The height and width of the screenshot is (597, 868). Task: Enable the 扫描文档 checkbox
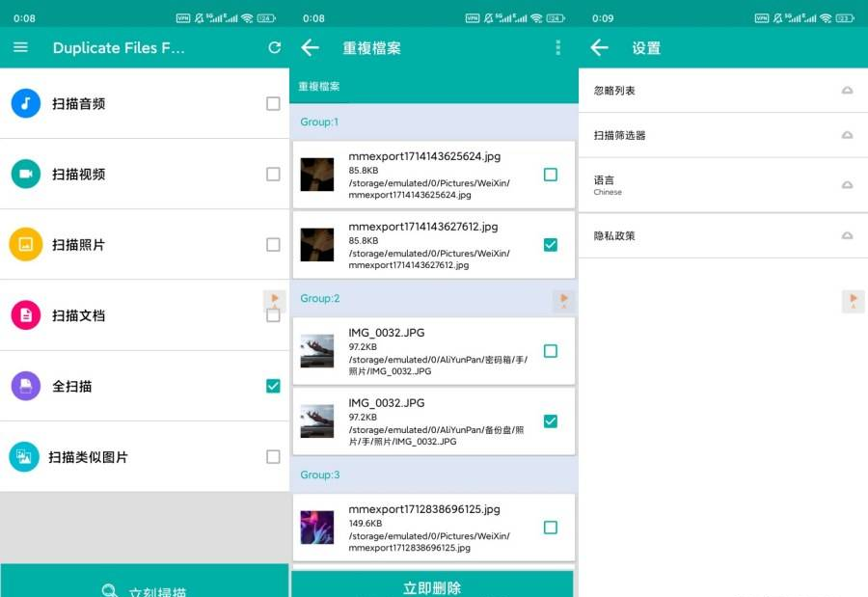tap(273, 315)
